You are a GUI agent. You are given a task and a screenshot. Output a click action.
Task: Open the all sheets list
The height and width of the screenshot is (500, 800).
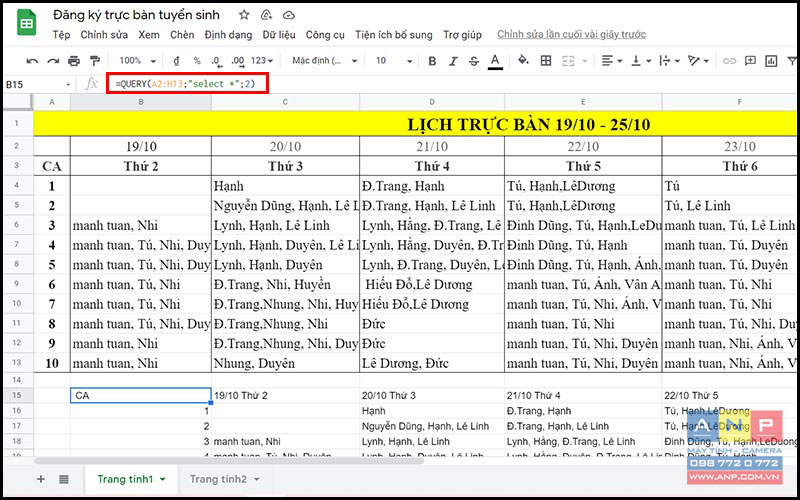point(64,479)
